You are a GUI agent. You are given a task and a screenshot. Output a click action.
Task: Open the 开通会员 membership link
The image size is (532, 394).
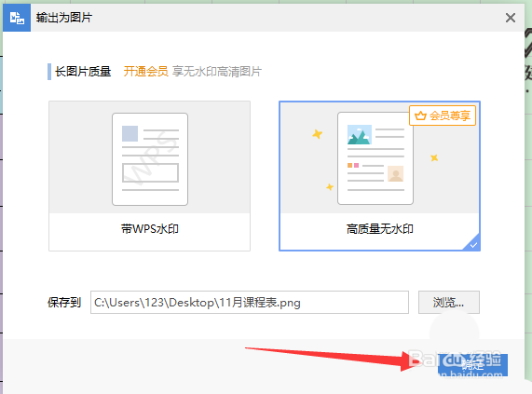(146, 71)
